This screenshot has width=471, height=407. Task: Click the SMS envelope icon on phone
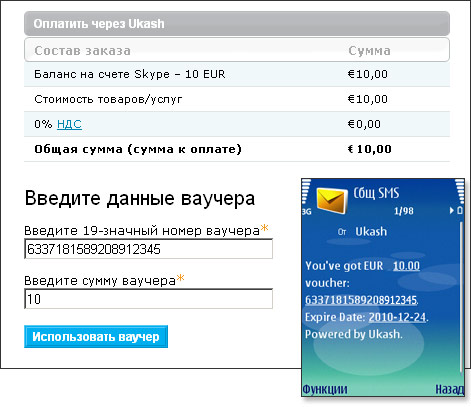pyautogui.click(x=331, y=200)
